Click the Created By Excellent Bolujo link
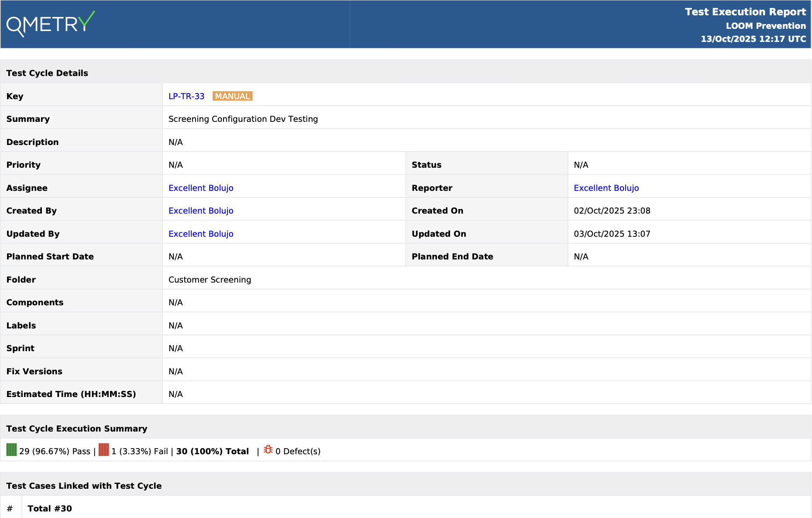Image resolution: width=812 pixels, height=518 pixels. click(x=201, y=211)
